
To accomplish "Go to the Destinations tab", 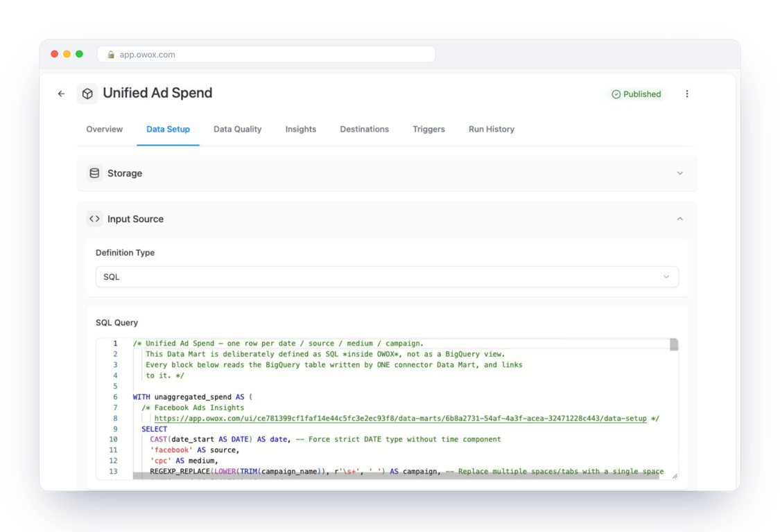I will 365,130.
